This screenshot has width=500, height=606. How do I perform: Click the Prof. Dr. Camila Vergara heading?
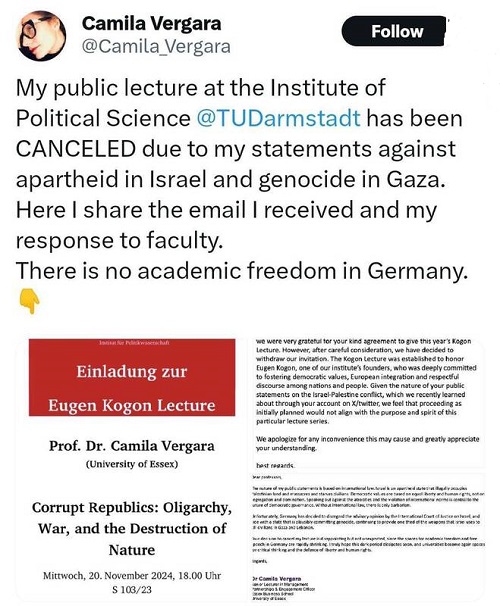coord(132,446)
